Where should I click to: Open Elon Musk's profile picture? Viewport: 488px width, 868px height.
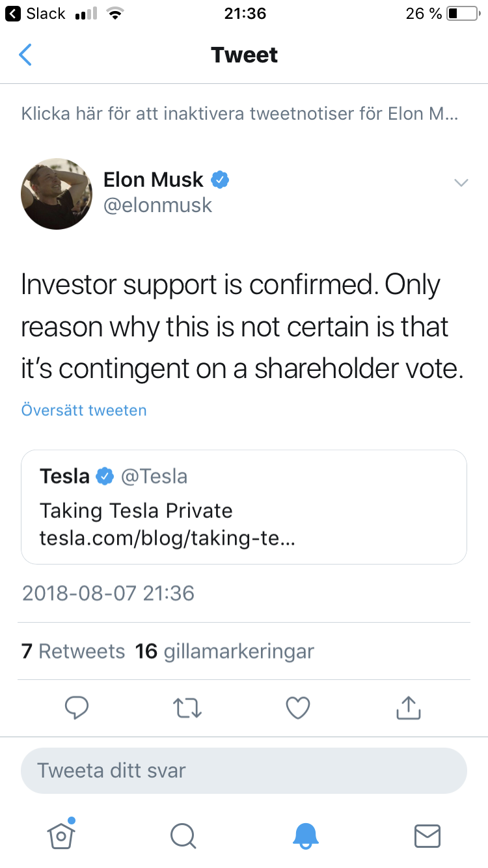click(57, 193)
